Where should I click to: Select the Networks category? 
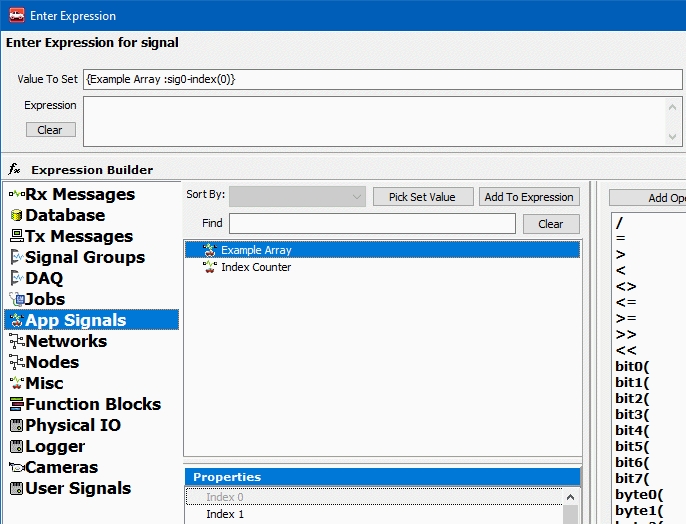[x=66, y=341]
